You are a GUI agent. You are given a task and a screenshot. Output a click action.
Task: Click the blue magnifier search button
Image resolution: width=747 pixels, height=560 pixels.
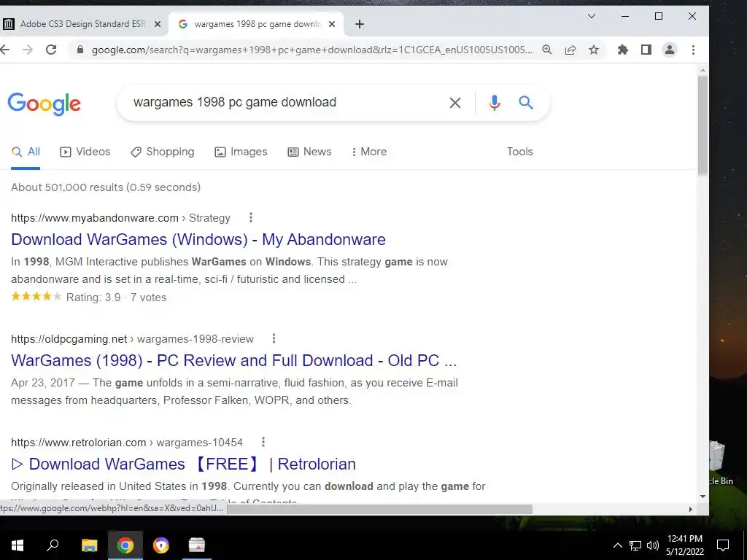point(525,102)
